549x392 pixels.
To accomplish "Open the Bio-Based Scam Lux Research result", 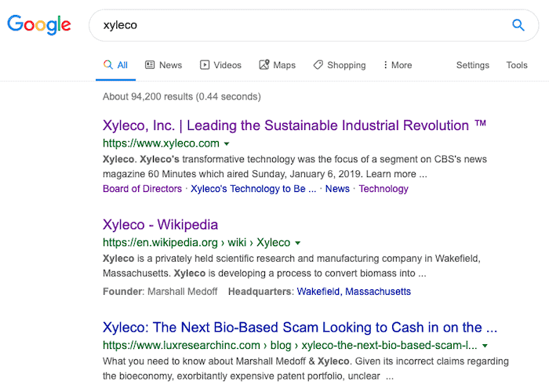I will tap(300, 327).
